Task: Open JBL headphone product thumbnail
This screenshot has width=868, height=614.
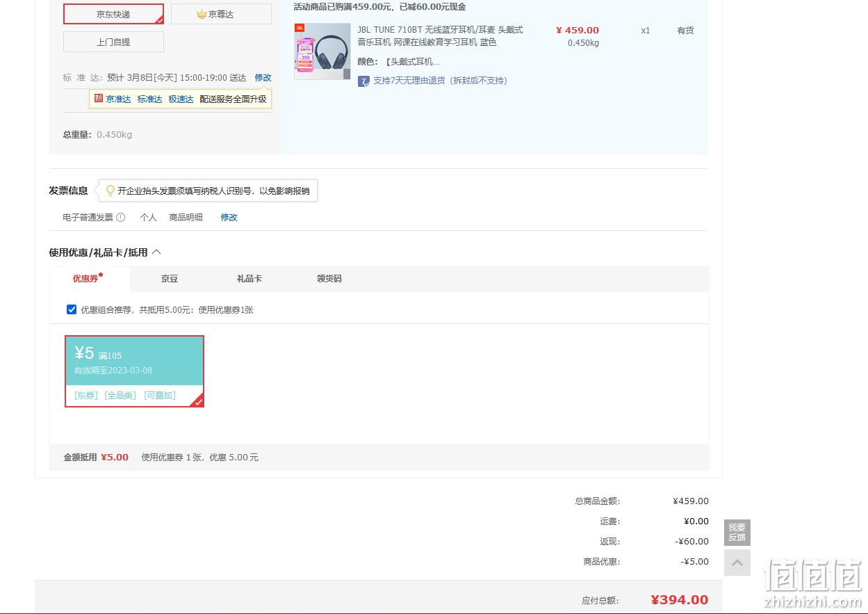Action: pyautogui.click(x=322, y=51)
